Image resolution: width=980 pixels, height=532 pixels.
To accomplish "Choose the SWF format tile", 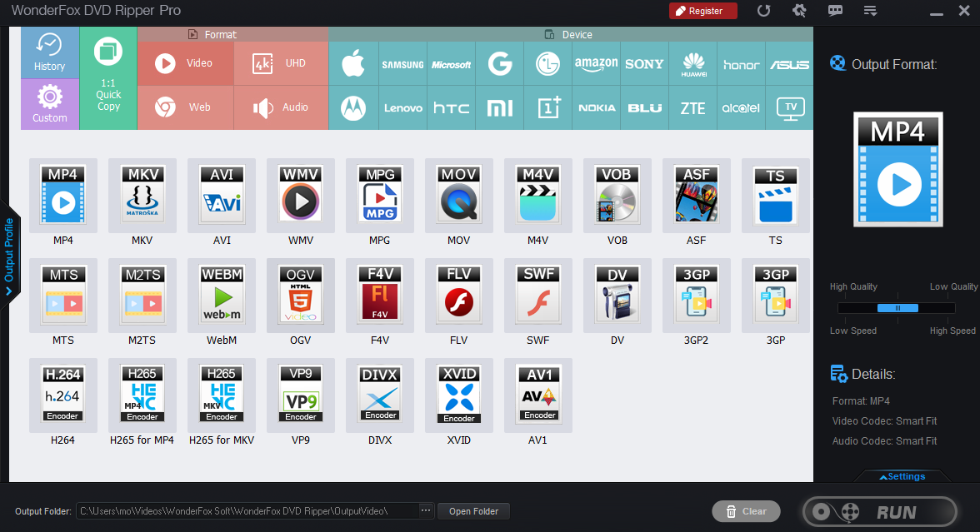I will [x=538, y=295].
